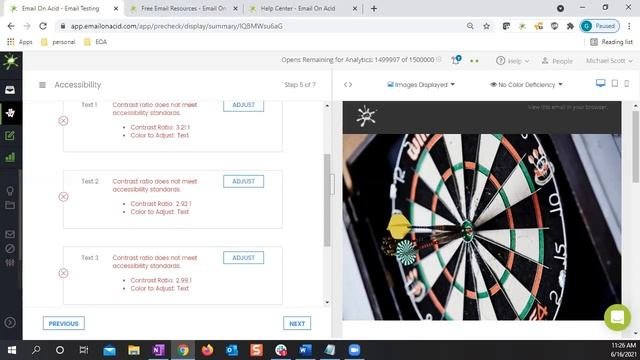640x360 pixels.
Task: Switch to mobile phone preview icon
Action: pos(627,84)
